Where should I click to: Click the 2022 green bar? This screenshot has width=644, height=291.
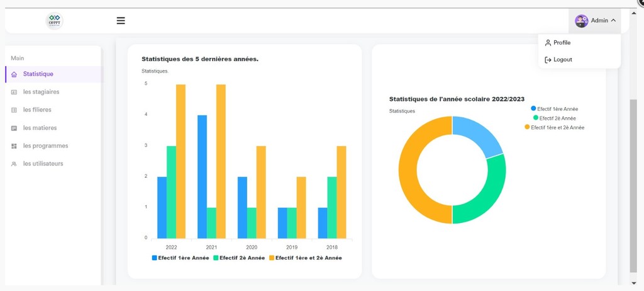click(x=171, y=192)
